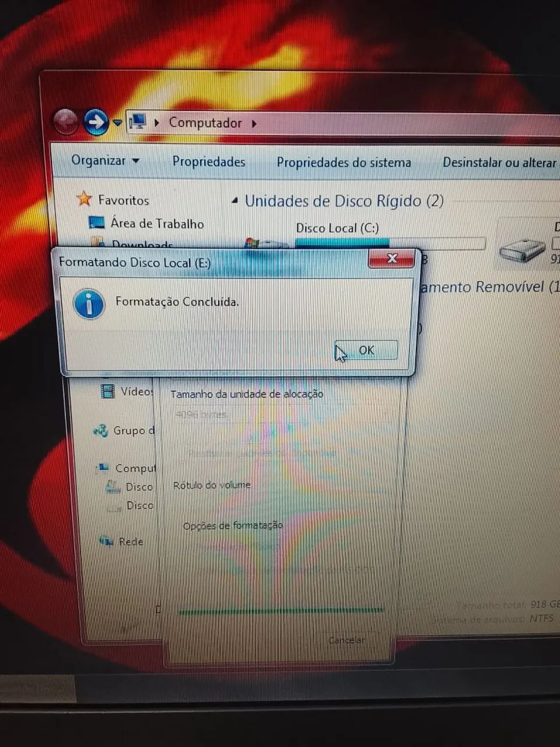The image size is (560, 747).
Task: Click the computer icon in the address bar
Action: (138, 122)
